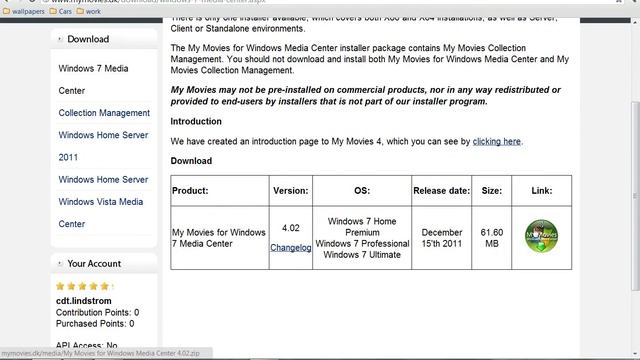
Task: Collapse the Your Account section arrow
Action: [x=60, y=264]
